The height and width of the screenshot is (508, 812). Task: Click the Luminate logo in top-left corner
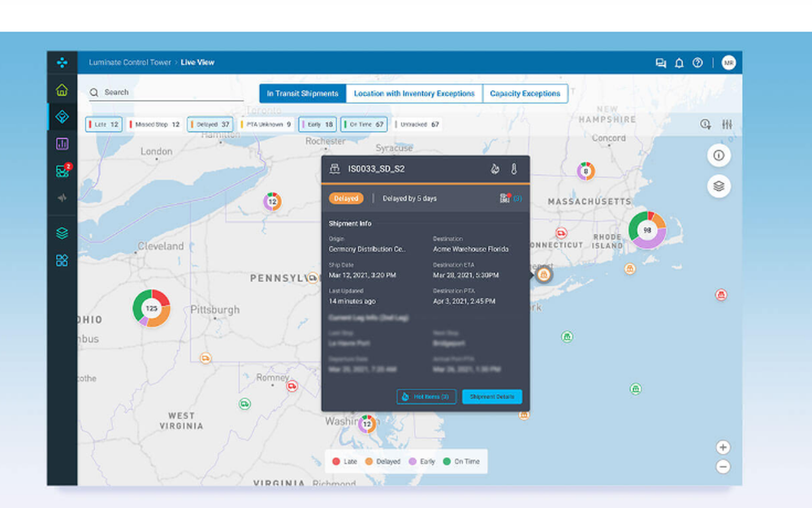click(63, 63)
